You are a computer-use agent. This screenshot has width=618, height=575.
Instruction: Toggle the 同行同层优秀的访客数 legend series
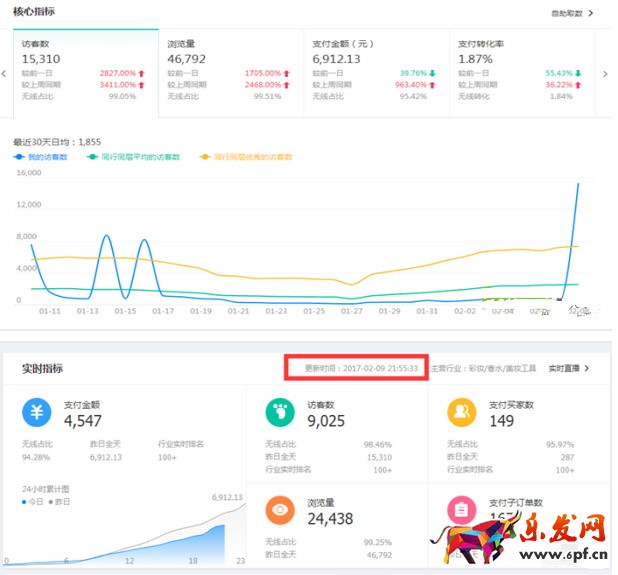click(245, 157)
